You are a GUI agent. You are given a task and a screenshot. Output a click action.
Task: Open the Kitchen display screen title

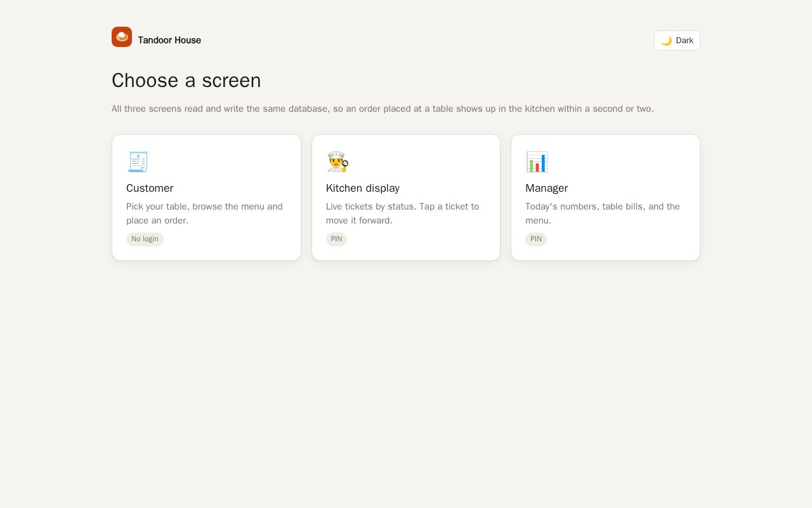[x=363, y=188]
